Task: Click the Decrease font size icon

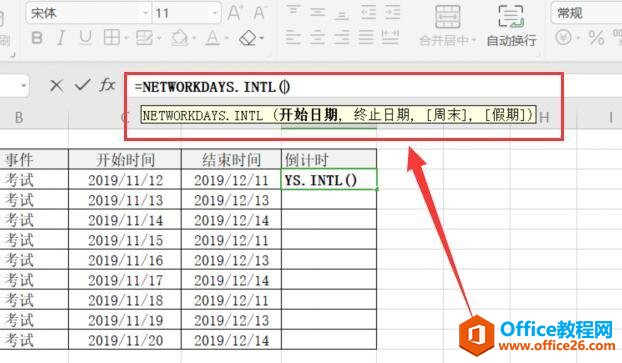Action: (x=259, y=13)
